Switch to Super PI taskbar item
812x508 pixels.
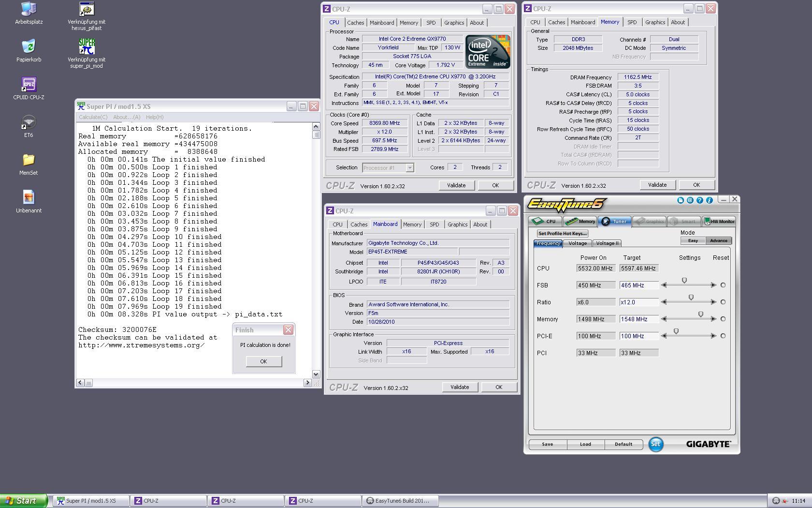91,501
